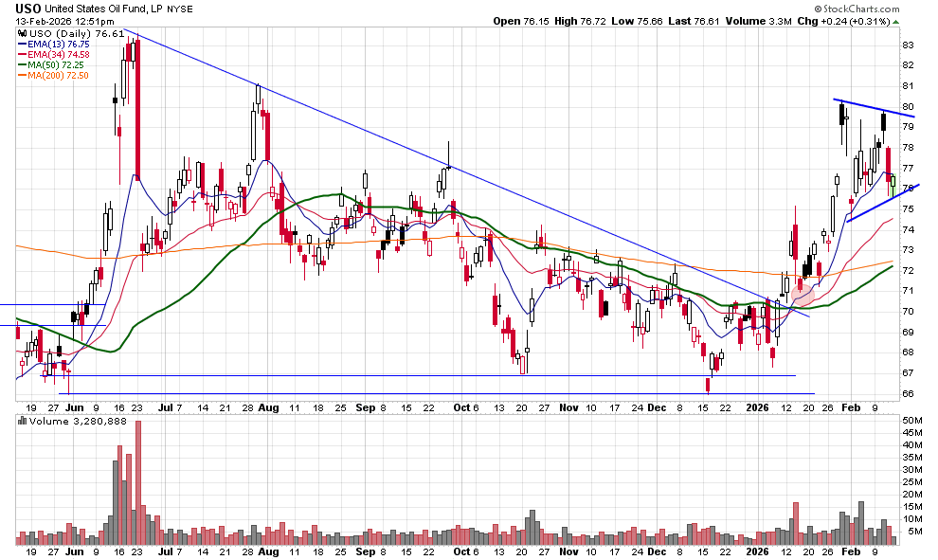Click the candlestick icon beside USO (Daily)
This screenshot has height=560, width=938.
pyautogui.click(x=22, y=33)
